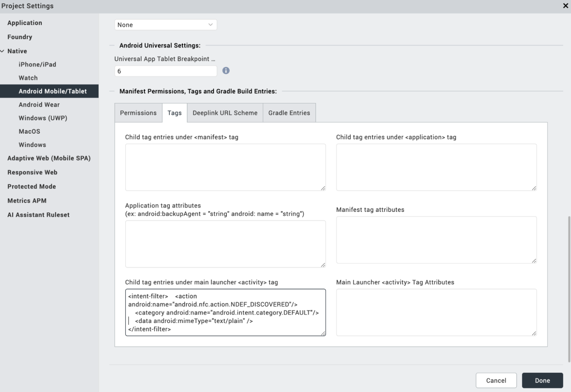Click the manifest child tag entries box

(x=225, y=167)
